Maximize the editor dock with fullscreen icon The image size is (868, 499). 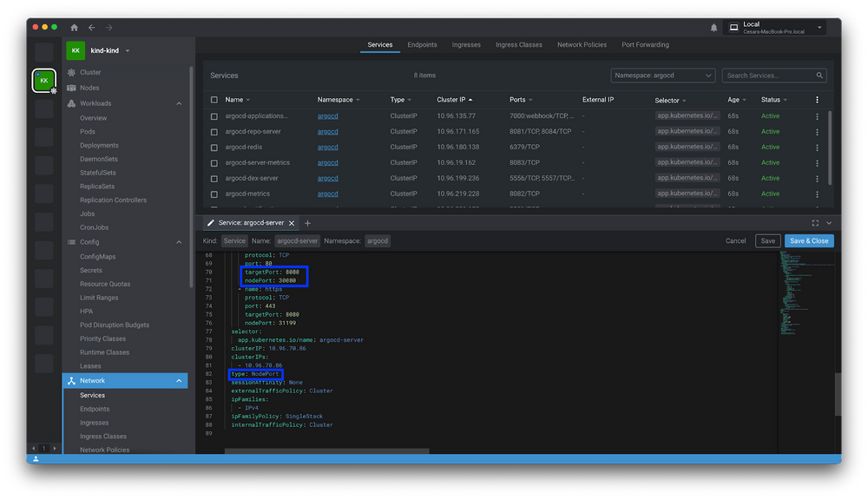[x=815, y=223]
